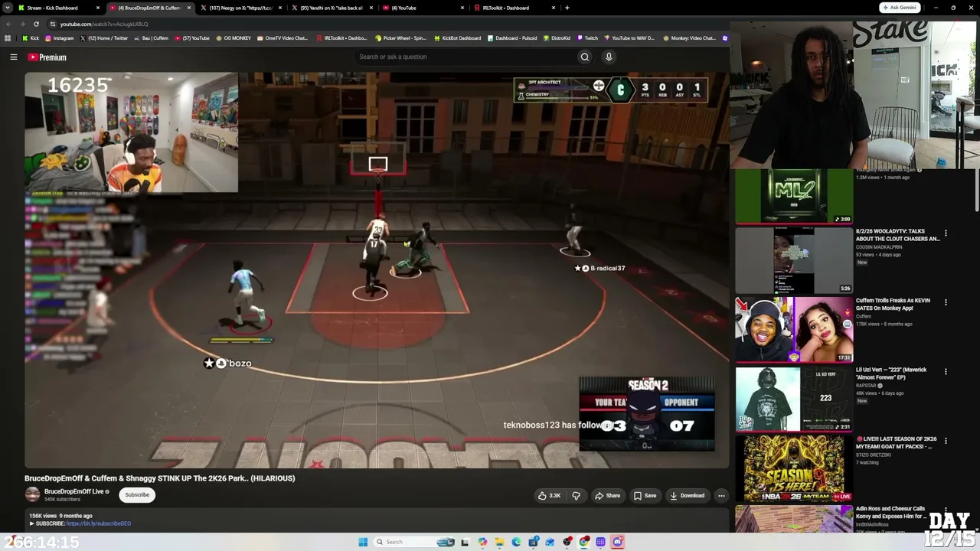Open BruceDropEmOff Live channel name

point(73,491)
